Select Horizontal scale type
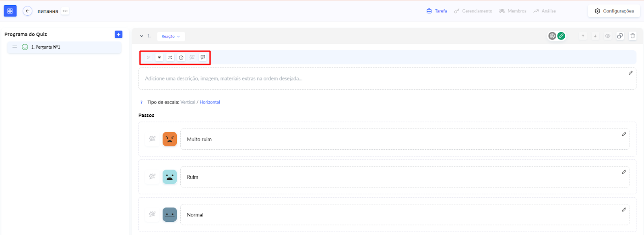The width and height of the screenshot is (644, 235). tap(210, 102)
